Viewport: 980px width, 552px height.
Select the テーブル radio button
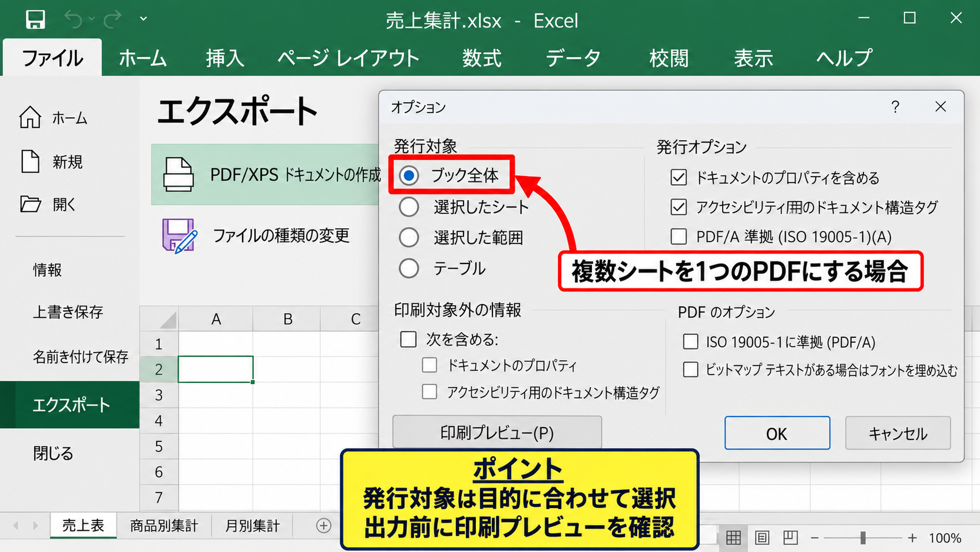[409, 269]
